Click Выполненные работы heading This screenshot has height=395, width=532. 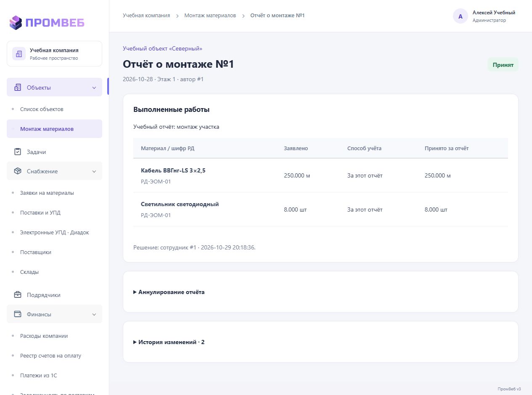tap(172, 109)
